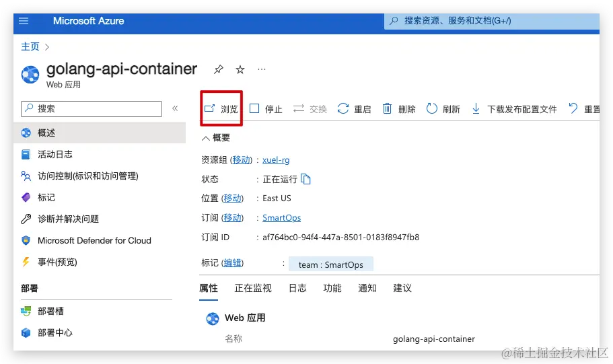Open the SmartOps subscription link
613x364 pixels.
click(x=281, y=218)
